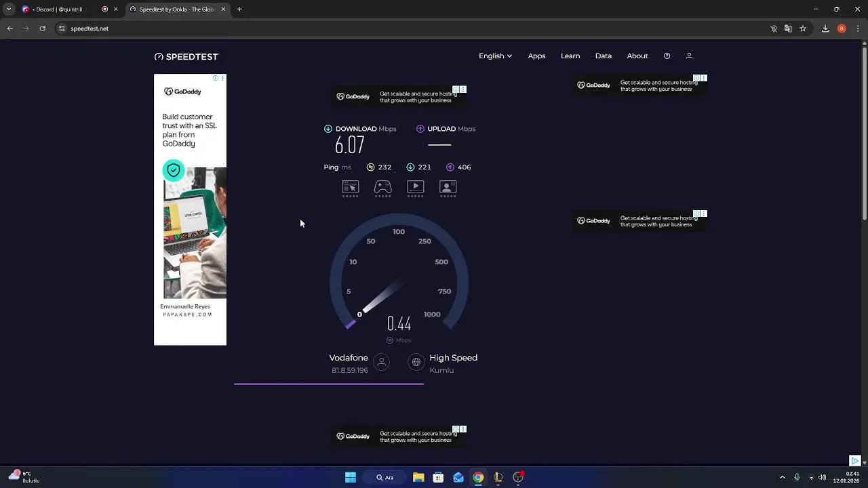
Task: Click the download latency icon beside 221
Action: click(410, 167)
